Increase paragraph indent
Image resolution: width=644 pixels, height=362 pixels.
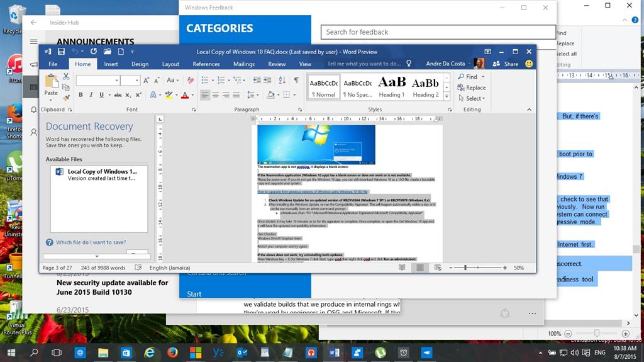pyautogui.click(x=267, y=80)
